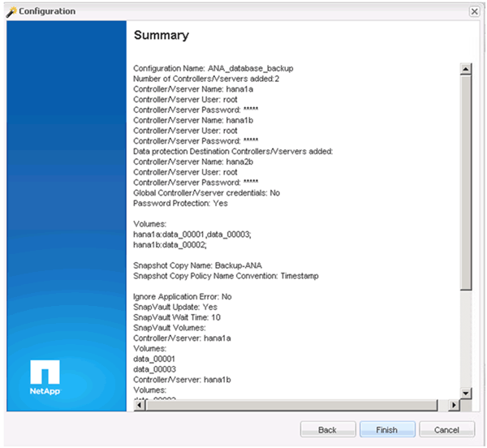Click the horizontal scrollbar thumb
This screenshot has width=487, height=448.
(291, 405)
